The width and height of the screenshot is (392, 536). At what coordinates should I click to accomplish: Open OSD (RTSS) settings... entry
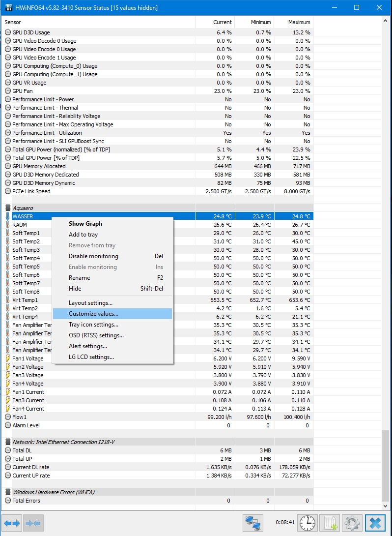(x=112, y=335)
